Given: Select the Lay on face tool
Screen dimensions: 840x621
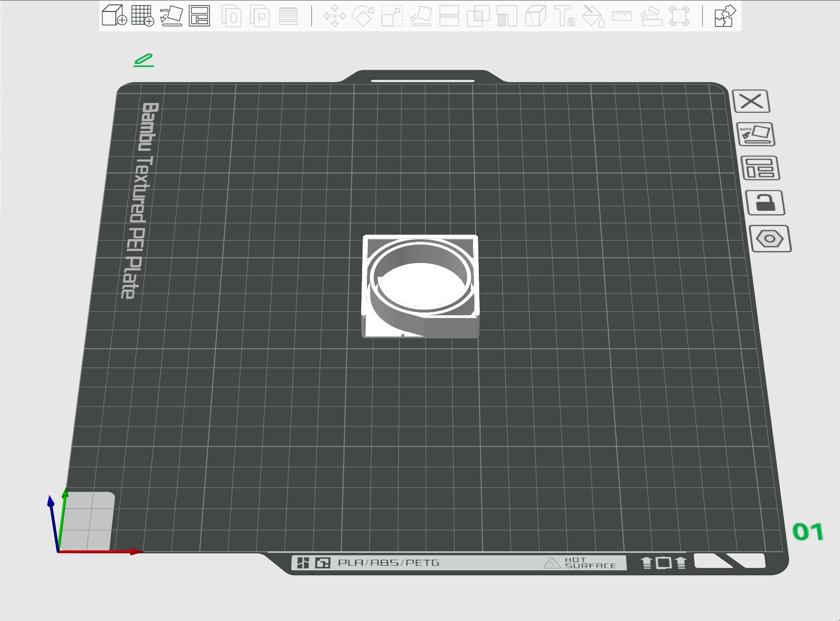Looking at the screenshot, I should (x=421, y=16).
